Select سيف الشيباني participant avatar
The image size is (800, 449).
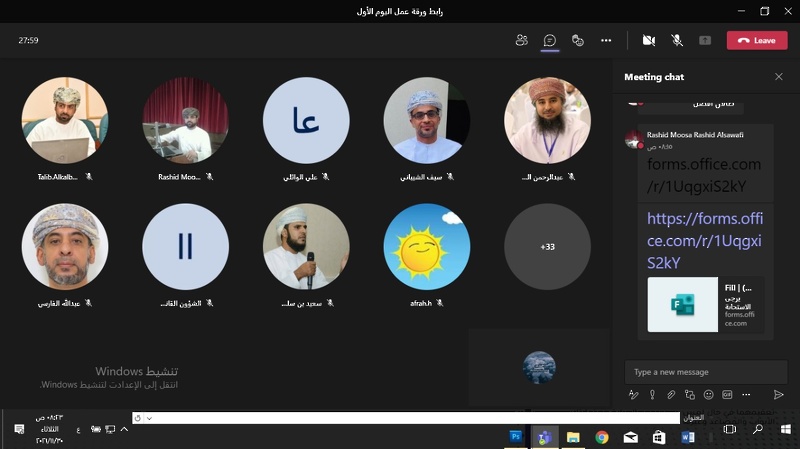tap(427, 120)
